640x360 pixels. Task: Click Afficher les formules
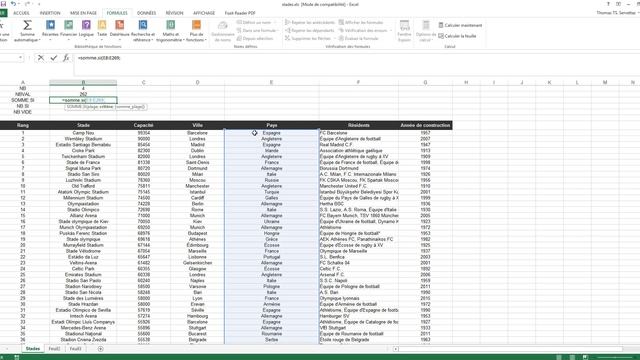click(361, 22)
